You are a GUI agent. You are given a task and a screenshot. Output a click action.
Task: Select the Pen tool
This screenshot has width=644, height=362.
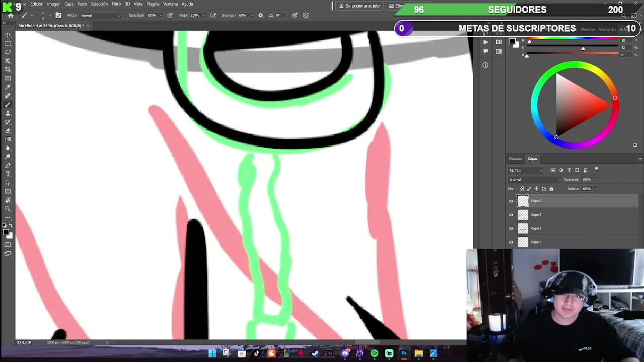(x=8, y=165)
